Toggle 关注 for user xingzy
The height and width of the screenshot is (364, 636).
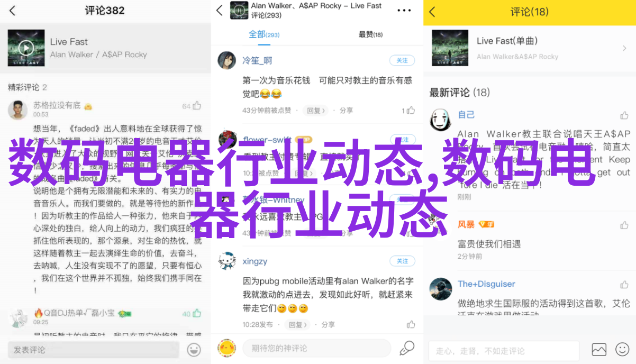click(x=403, y=261)
